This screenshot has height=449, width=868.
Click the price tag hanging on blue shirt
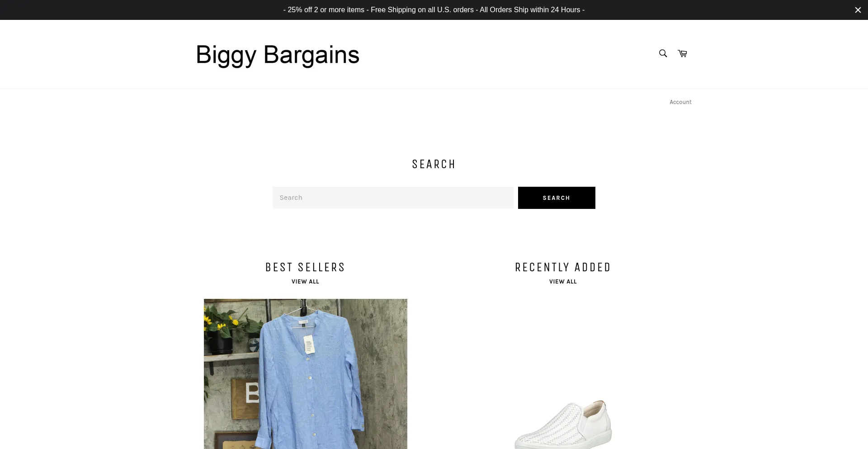point(309,345)
